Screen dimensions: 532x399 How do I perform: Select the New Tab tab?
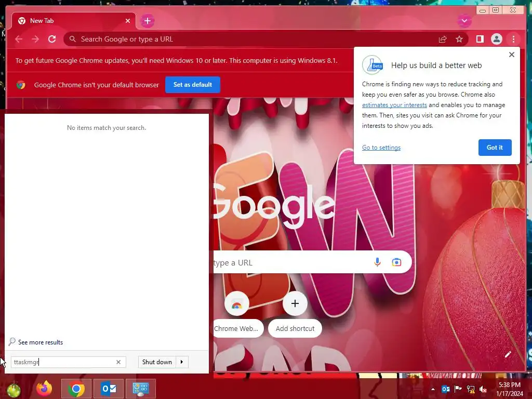click(x=74, y=21)
